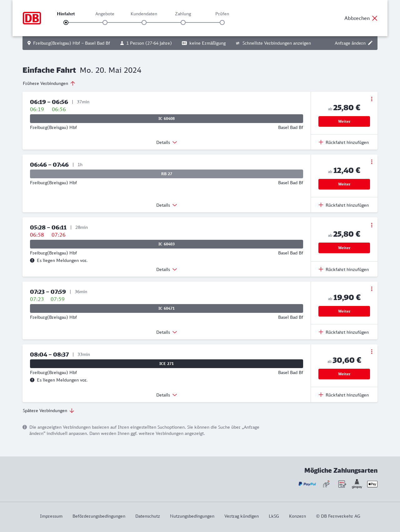Expand Details for IC 60408 connection
Viewport: 400px width, 532px height.
click(167, 142)
